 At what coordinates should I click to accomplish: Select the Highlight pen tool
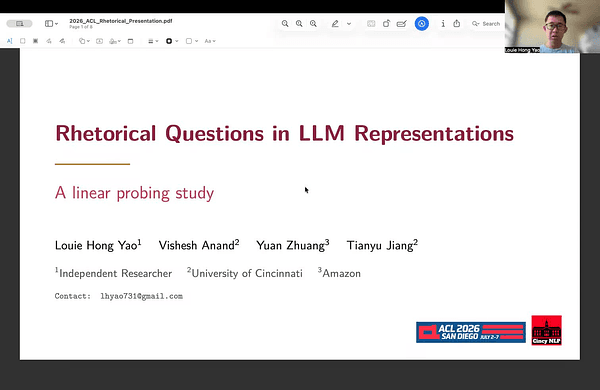[x=335, y=24]
